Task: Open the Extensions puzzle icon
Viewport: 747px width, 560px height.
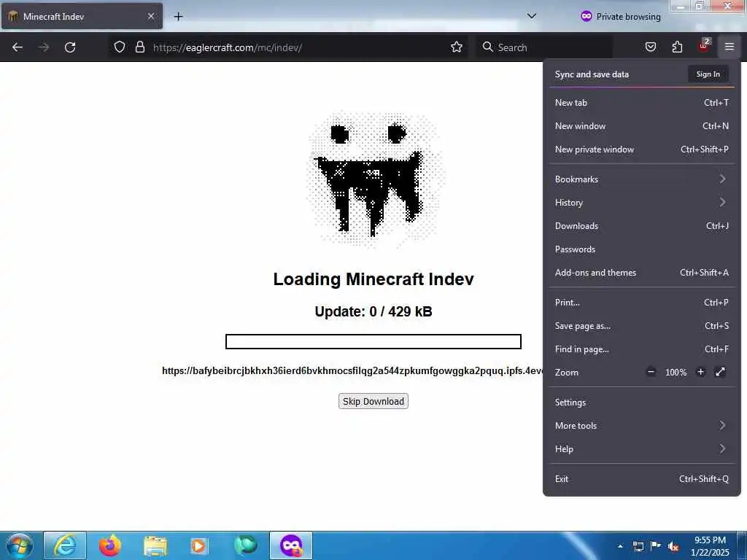Action: click(677, 47)
